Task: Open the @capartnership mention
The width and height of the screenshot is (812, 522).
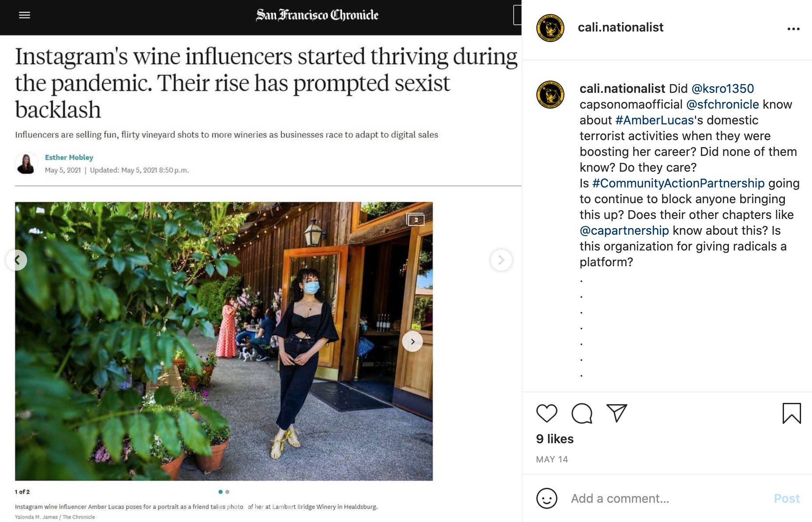Action: (x=624, y=231)
